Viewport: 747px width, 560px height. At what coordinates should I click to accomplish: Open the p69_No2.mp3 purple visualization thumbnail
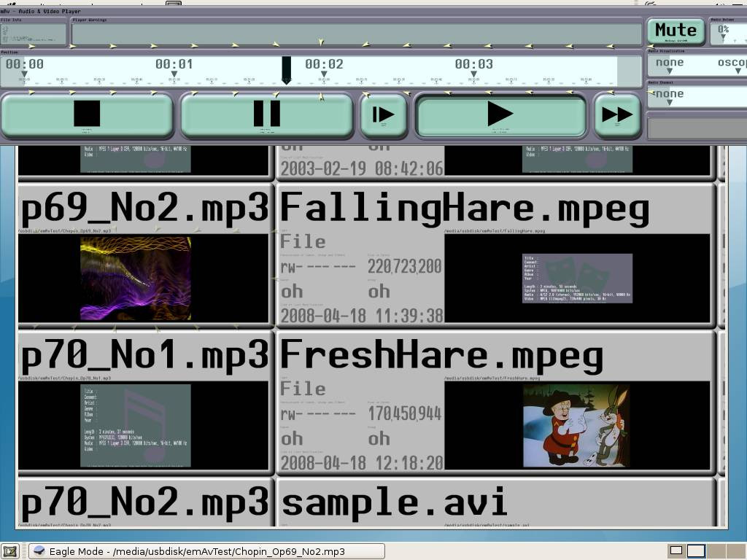[x=136, y=278]
